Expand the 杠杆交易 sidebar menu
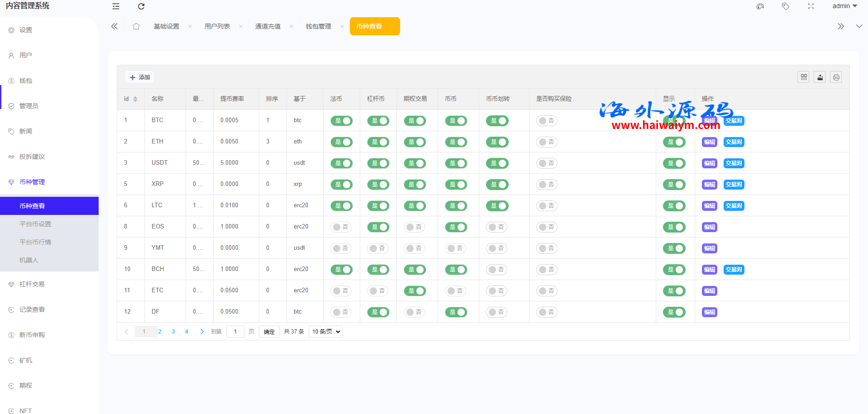868x414 pixels. click(x=32, y=284)
